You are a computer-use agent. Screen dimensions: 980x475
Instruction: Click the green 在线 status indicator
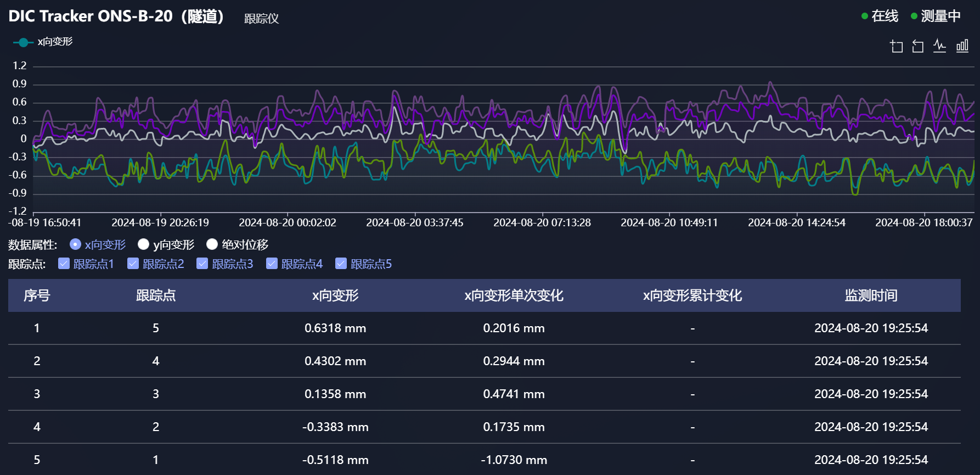tap(880, 16)
